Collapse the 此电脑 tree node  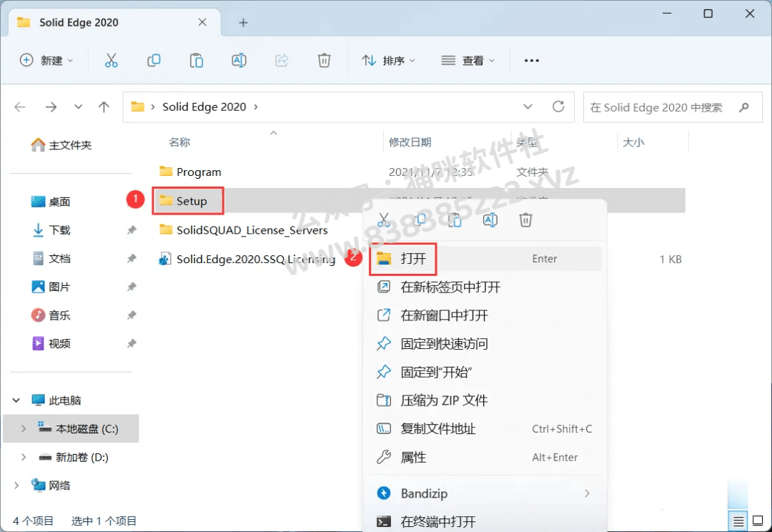tap(16, 400)
